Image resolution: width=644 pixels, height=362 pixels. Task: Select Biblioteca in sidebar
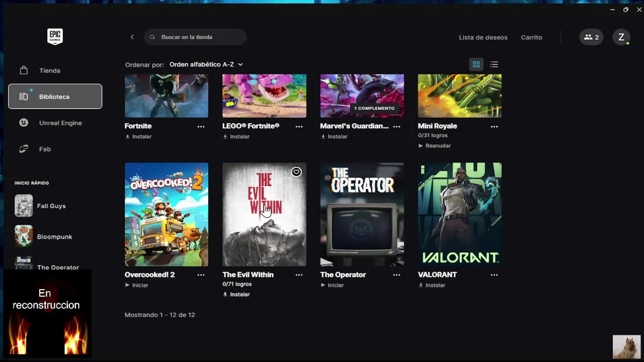(55, 97)
